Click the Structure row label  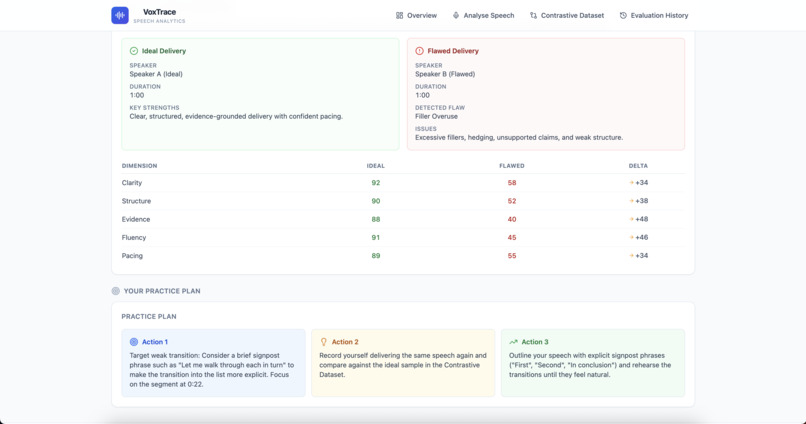[x=136, y=201]
